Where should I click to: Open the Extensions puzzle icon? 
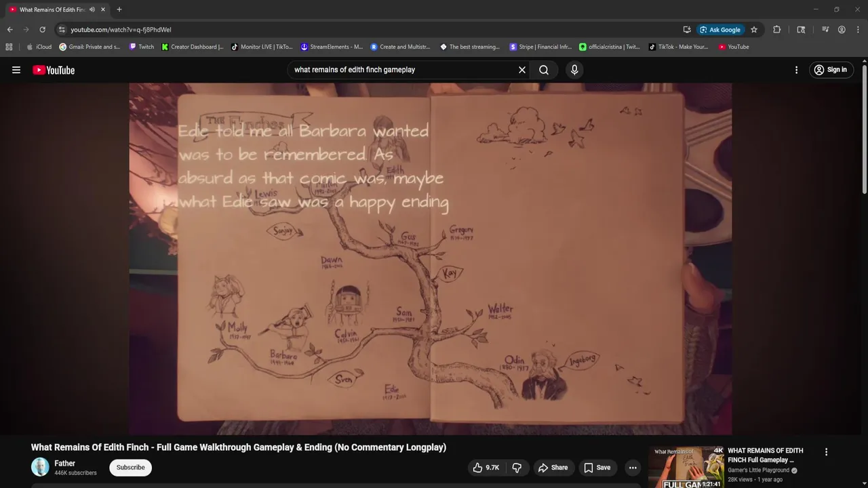coord(777,30)
